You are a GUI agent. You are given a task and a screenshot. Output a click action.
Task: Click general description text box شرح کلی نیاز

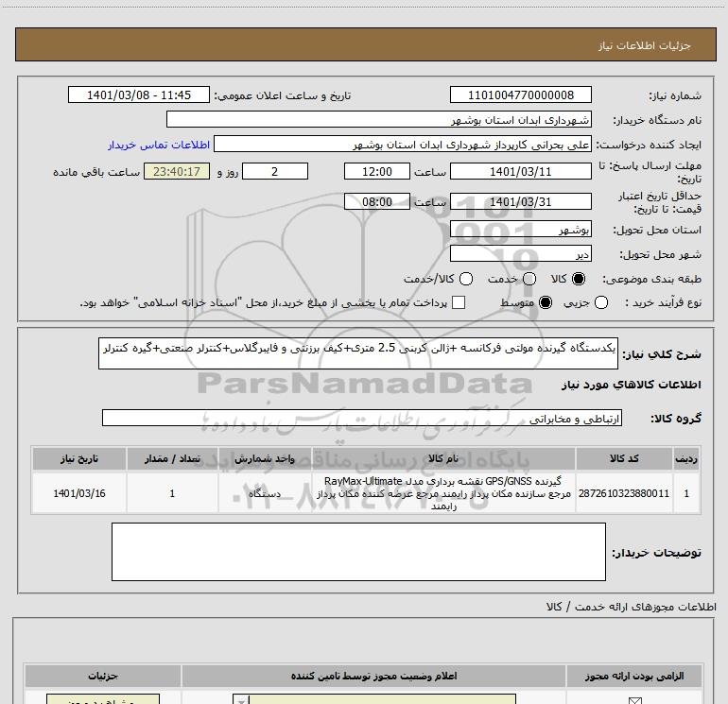coord(358,353)
